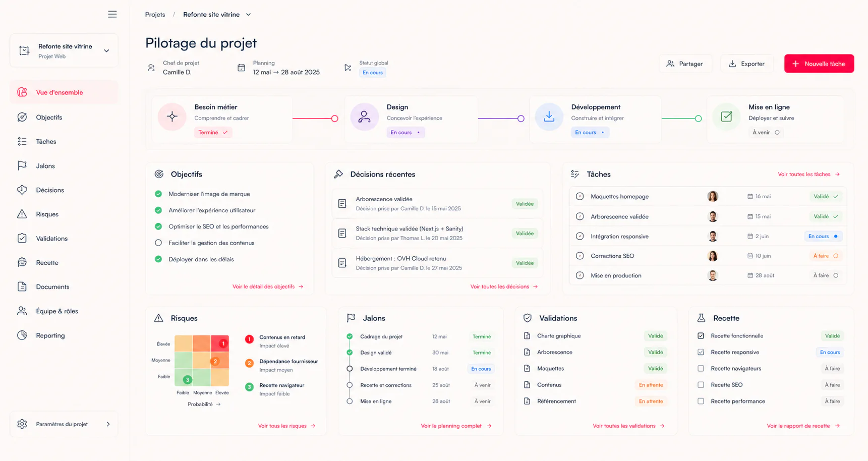
Task: Check the Recette navigateurs checkbox
Action: click(701, 368)
